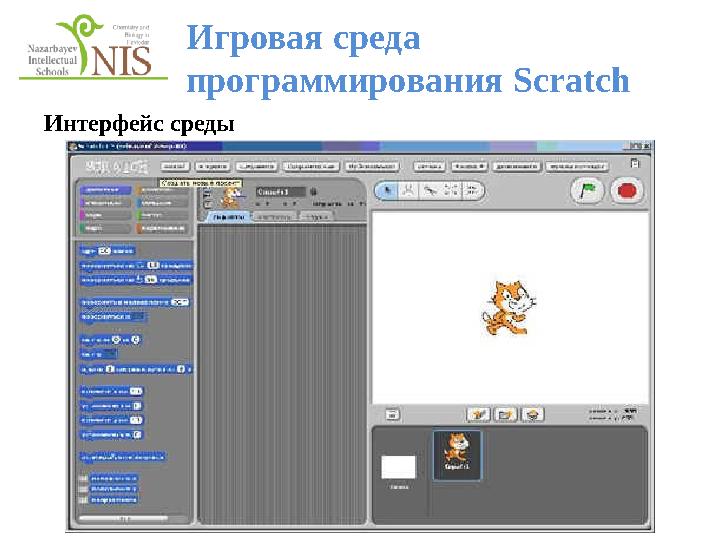Click the red stop sign button
This screenshot has width=720, height=540.
coord(627,190)
